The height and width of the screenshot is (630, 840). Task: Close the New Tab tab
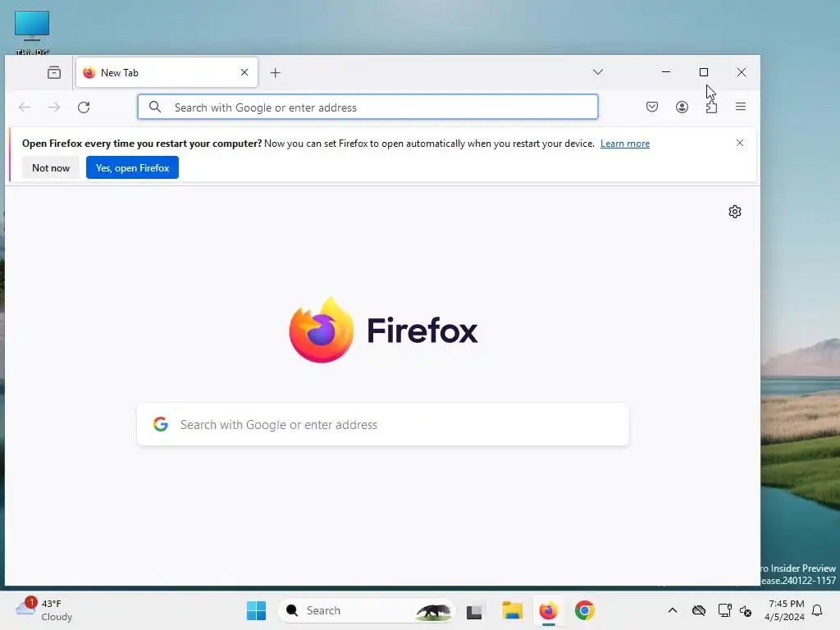244,72
